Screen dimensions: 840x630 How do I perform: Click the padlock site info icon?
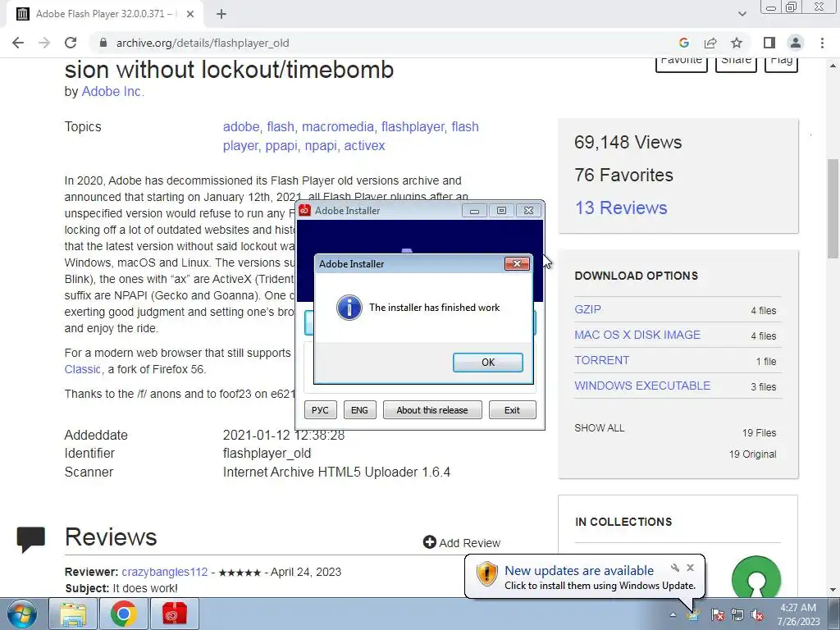point(103,43)
